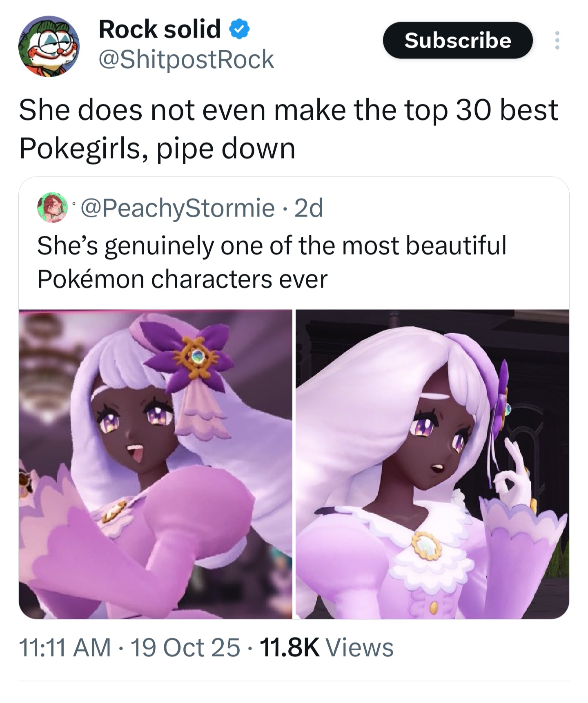Click the main tweet text about Pokegirls
Image resolution: width=588 pixels, height=703 pixels.
pos(288,129)
